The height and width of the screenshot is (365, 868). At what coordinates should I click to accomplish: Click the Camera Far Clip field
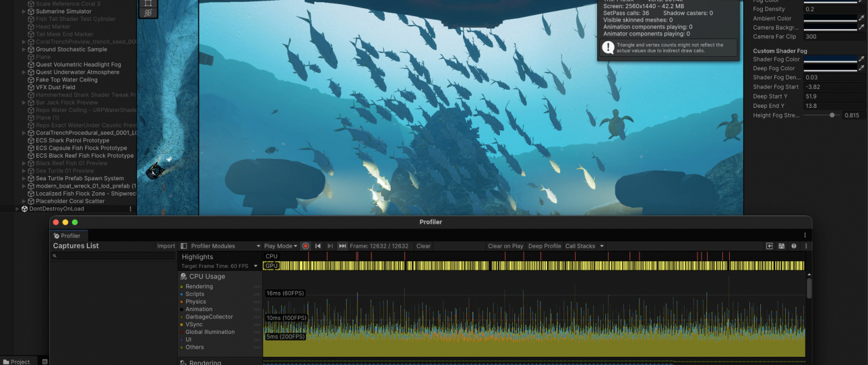point(834,36)
